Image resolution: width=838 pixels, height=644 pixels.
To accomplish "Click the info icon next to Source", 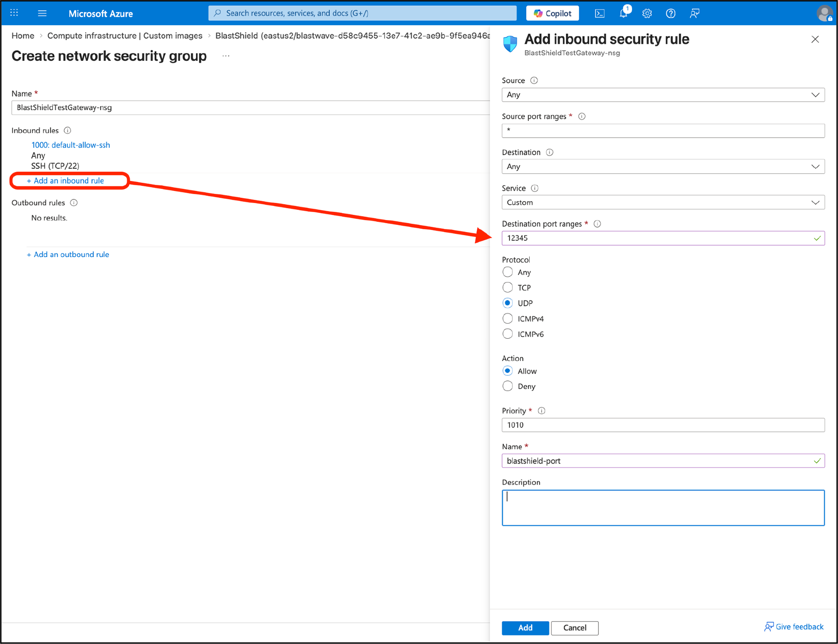I will click(534, 80).
